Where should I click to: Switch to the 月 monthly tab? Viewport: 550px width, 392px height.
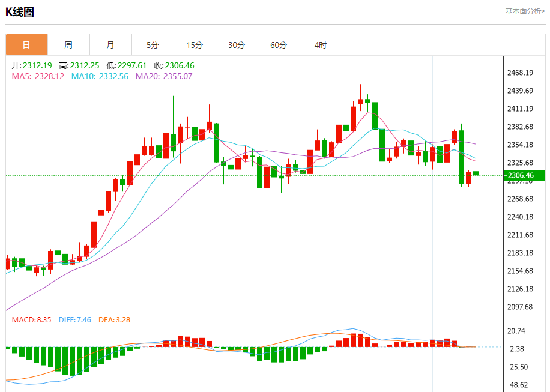coord(111,45)
